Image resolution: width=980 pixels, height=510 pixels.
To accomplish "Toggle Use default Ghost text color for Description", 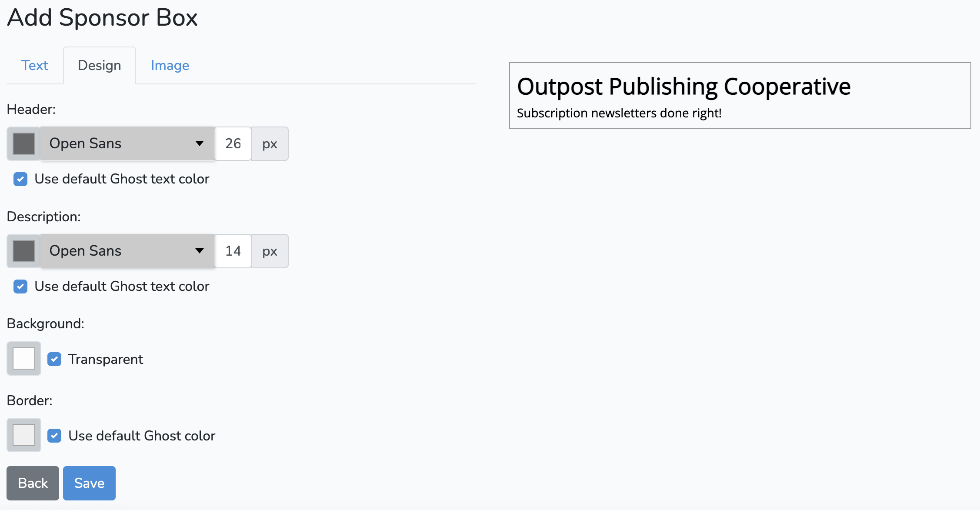I will [20, 287].
